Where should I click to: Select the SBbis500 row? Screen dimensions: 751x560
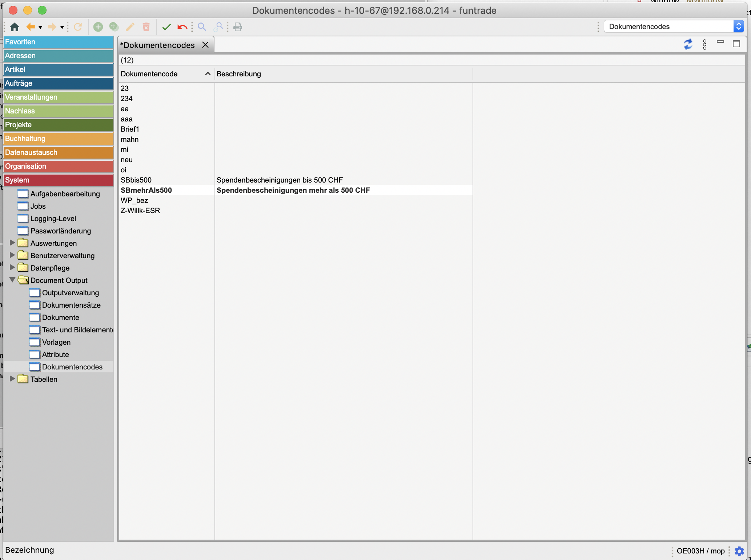point(136,180)
